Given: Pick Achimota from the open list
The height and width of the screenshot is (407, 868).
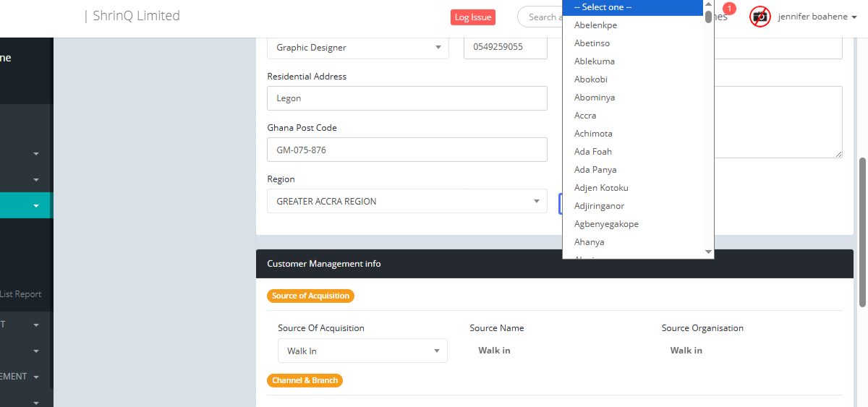Looking at the screenshot, I should point(593,134).
